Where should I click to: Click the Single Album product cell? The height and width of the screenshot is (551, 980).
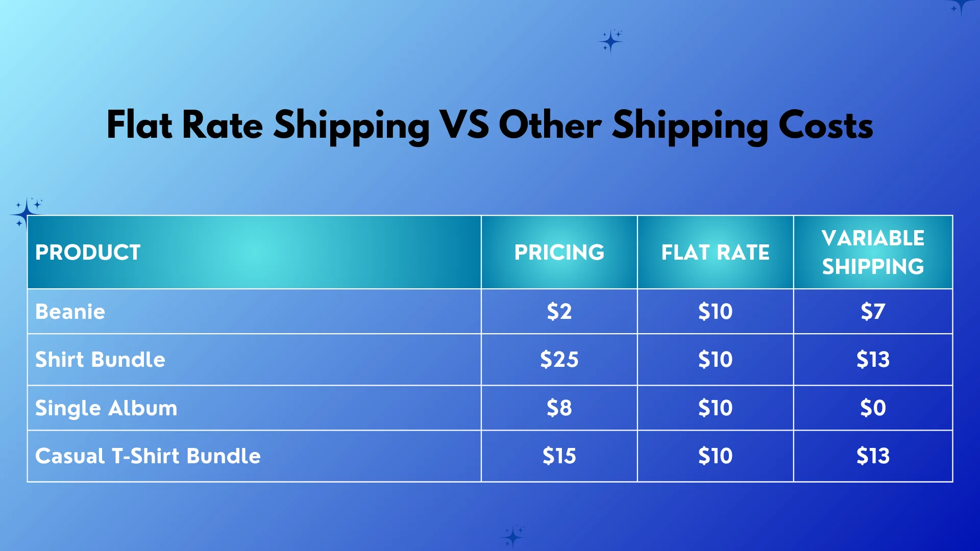click(x=254, y=408)
